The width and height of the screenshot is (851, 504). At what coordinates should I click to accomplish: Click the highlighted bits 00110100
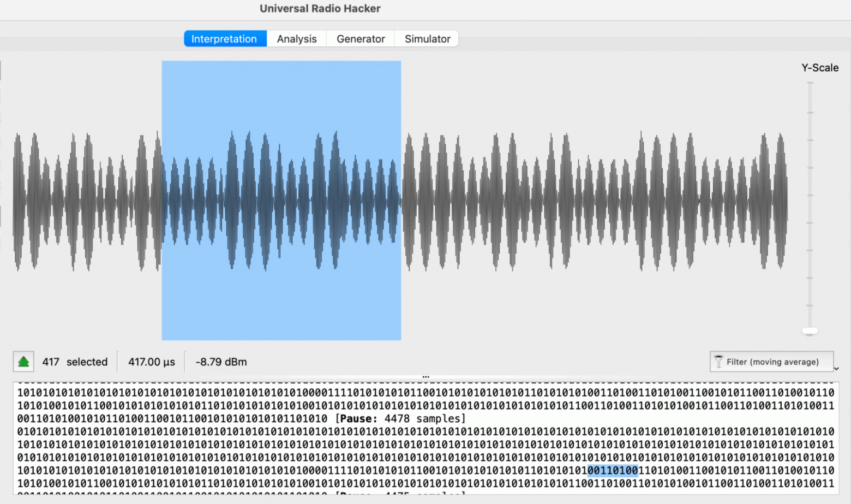pos(613,470)
